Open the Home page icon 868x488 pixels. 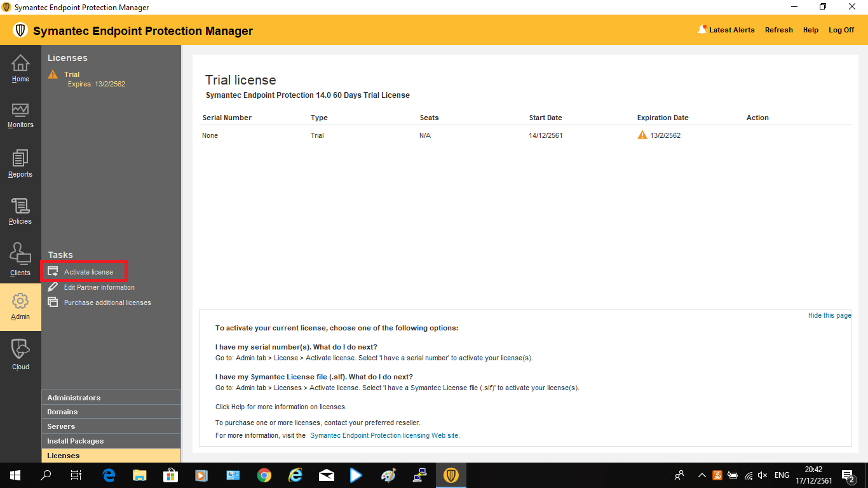tap(20, 64)
